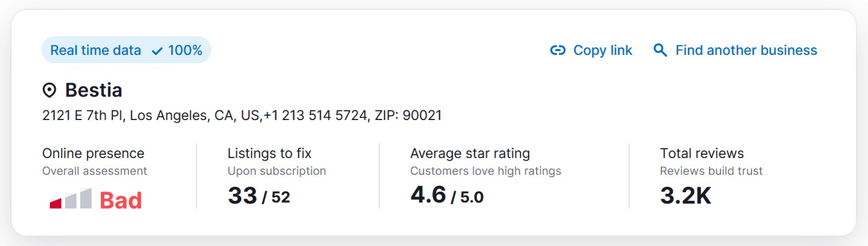Viewport: 868px width, 246px height.
Task: Click the checkmark icon next to 100%
Action: tap(157, 51)
